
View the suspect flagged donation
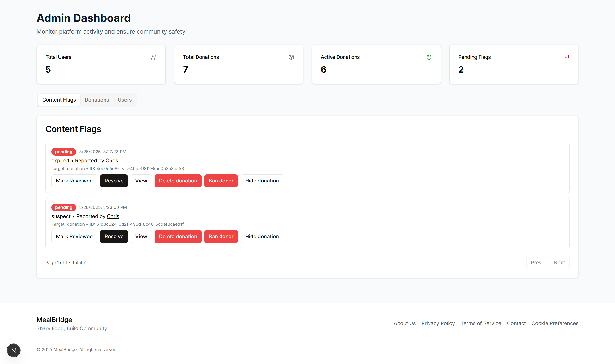coord(141,237)
